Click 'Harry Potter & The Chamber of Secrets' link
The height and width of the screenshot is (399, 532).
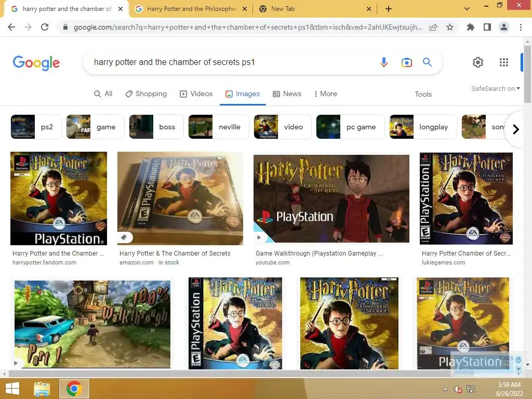click(175, 254)
